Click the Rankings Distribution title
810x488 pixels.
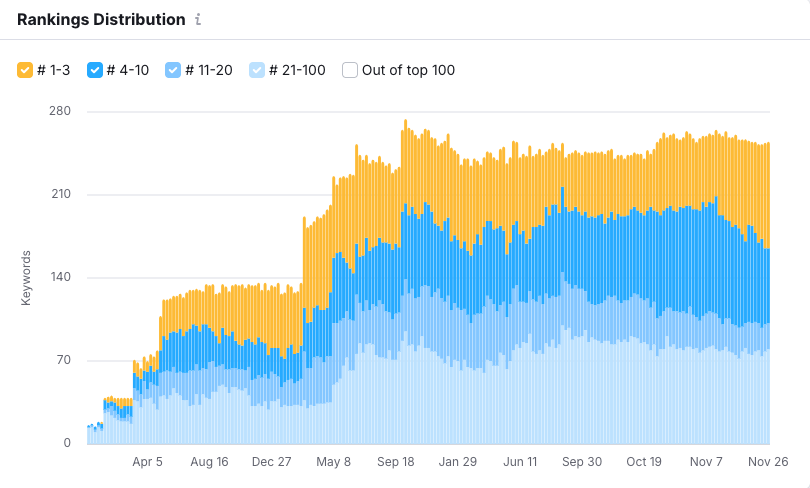(x=101, y=19)
